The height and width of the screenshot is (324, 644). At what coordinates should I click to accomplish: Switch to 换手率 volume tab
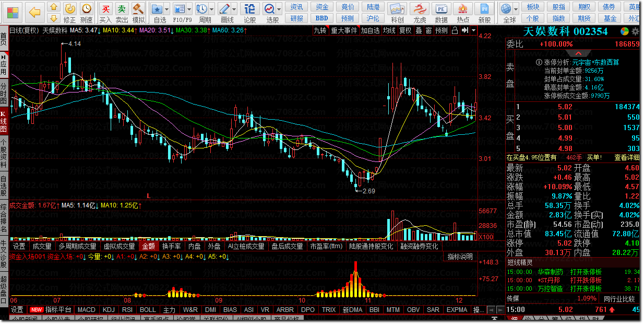(172, 246)
